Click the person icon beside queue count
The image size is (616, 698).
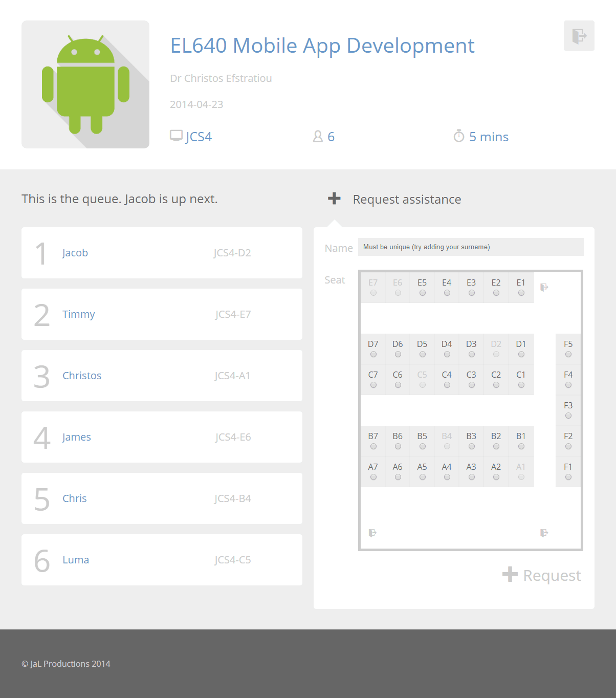point(318,136)
